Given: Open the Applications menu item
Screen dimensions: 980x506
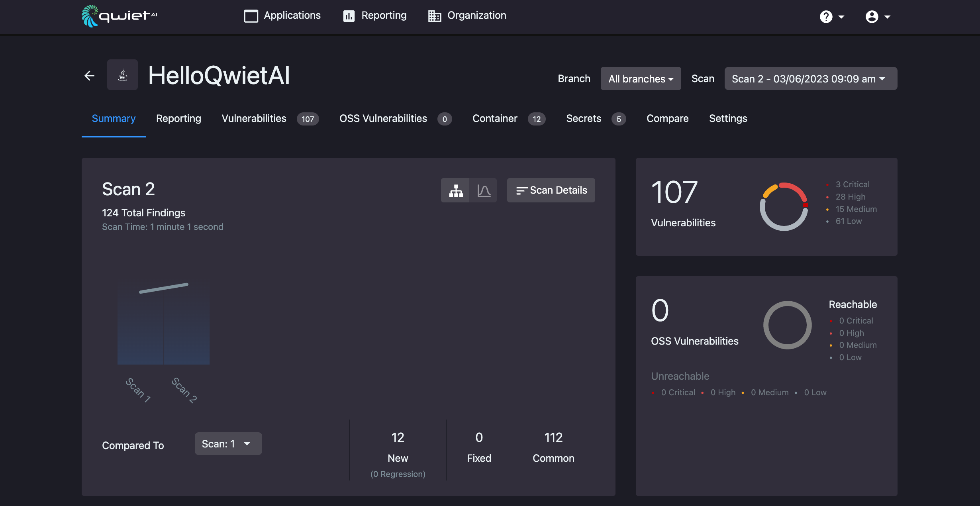Looking at the screenshot, I should (x=282, y=16).
